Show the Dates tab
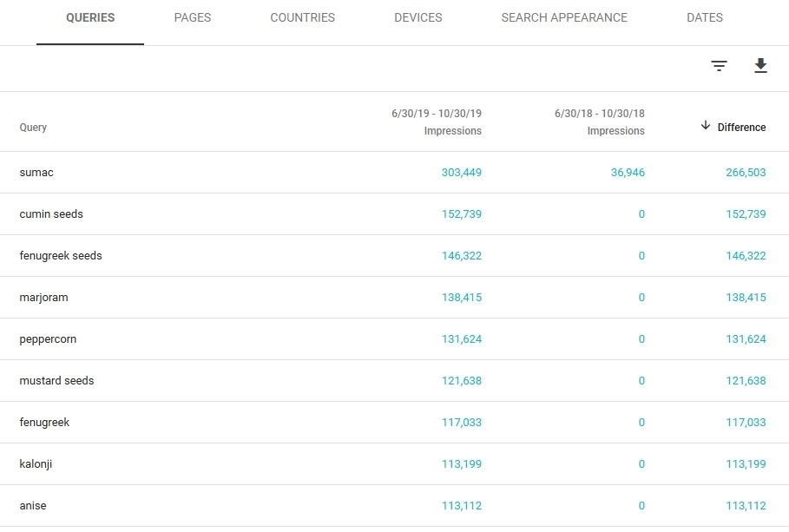The width and height of the screenshot is (789, 532). (x=704, y=17)
